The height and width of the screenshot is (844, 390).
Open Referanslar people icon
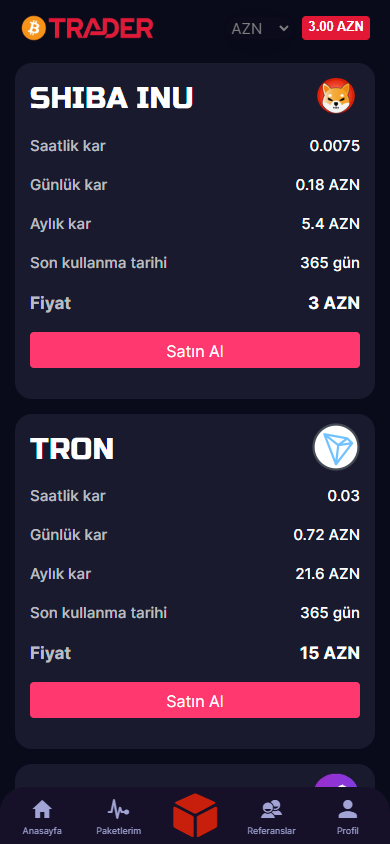pyautogui.click(x=271, y=808)
